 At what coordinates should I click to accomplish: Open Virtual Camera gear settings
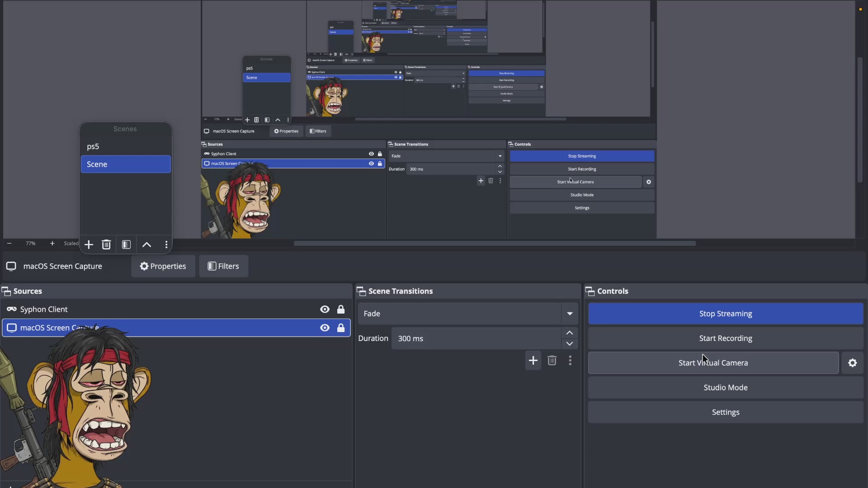pyautogui.click(x=853, y=363)
